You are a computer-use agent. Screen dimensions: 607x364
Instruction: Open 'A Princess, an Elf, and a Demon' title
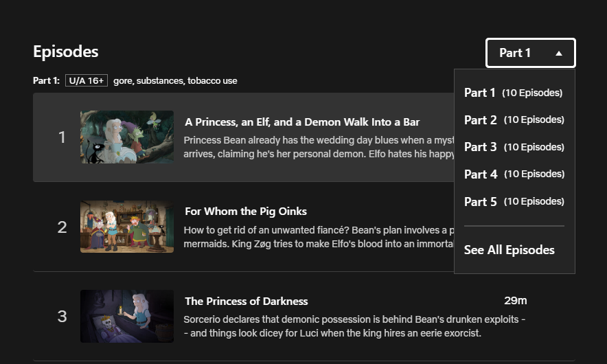(302, 122)
